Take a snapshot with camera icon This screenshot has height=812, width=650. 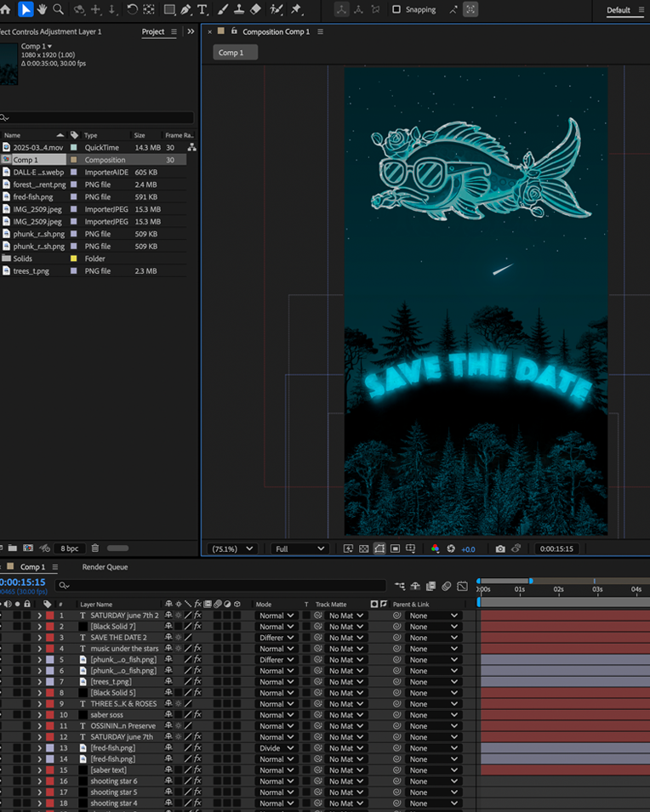(x=500, y=549)
